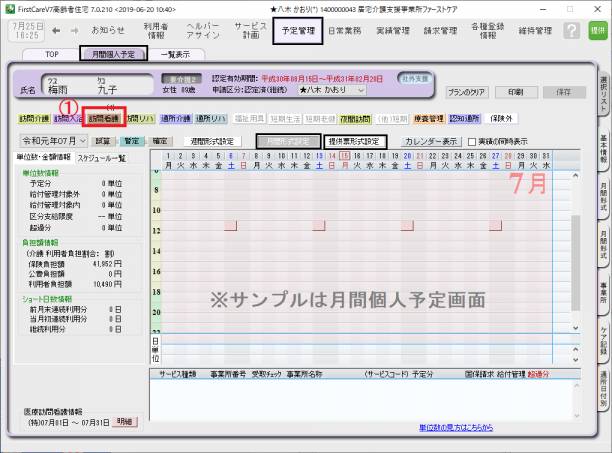The width and height of the screenshot is (612, 453).
Task: Select the 通所介護 service type button
Action: click(176, 118)
